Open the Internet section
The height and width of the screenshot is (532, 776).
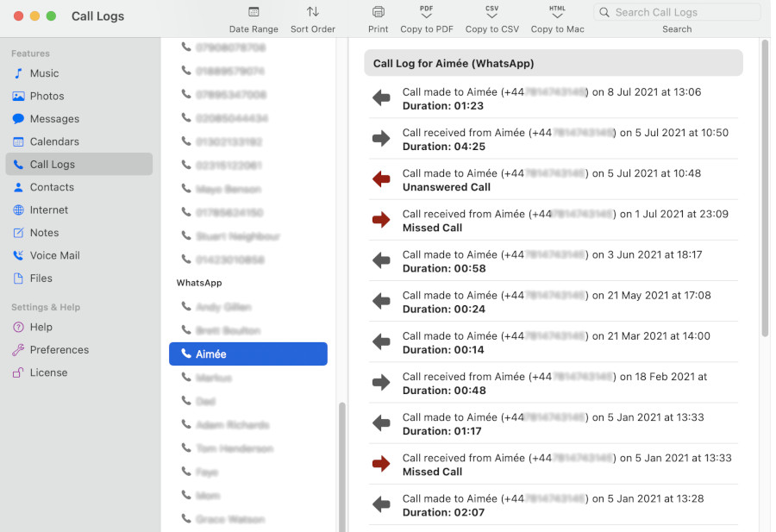[x=50, y=210]
